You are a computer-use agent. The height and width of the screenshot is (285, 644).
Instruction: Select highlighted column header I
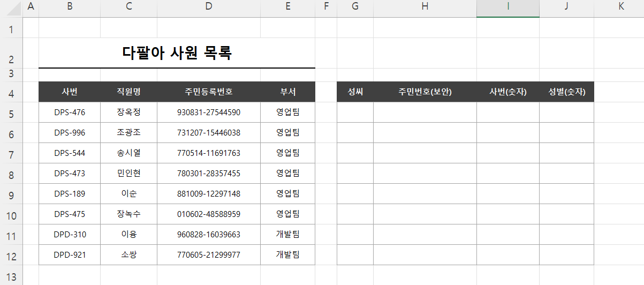pyautogui.click(x=508, y=9)
